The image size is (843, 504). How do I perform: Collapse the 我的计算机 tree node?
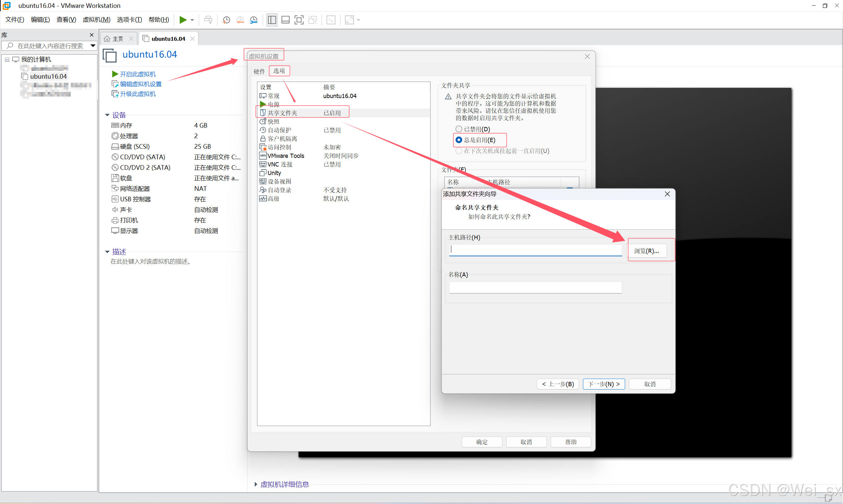pos(7,60)
